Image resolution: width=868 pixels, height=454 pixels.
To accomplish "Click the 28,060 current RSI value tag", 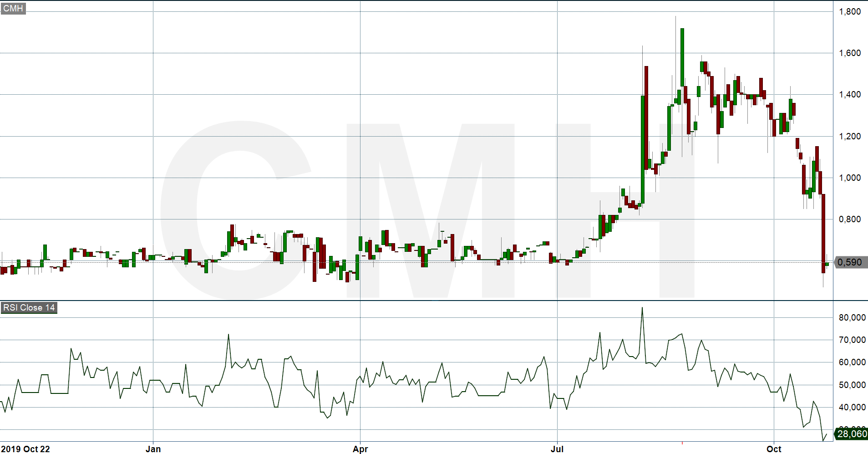I will 852,434.
